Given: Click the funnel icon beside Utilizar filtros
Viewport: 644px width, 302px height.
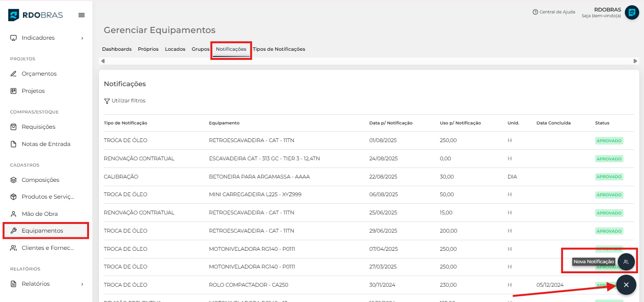Looking at the screenshot, I should [107, 101].
